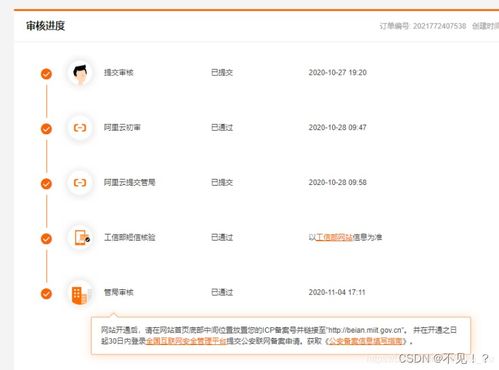The height and width of the screenshot is (370, 499).
Task: Open the 公安备案信息填写指南 link
Action: (x=366, y=341)
